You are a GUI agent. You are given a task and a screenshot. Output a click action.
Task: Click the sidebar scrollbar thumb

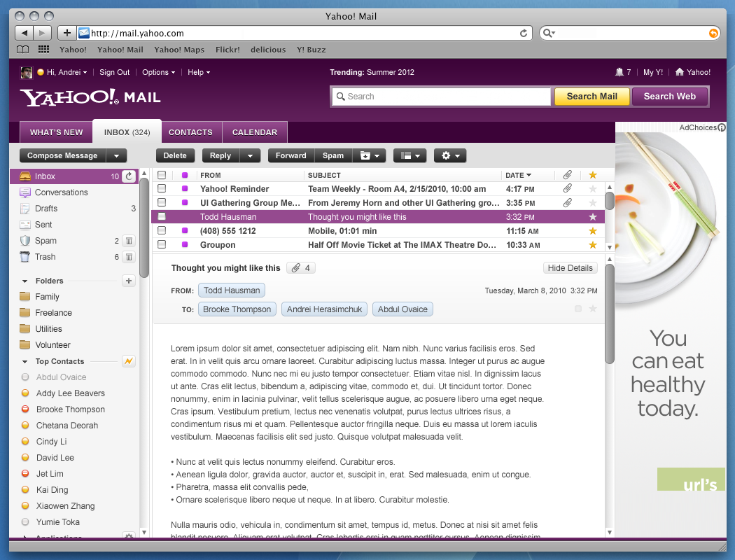pyautogui.click(x=144, y=227)
